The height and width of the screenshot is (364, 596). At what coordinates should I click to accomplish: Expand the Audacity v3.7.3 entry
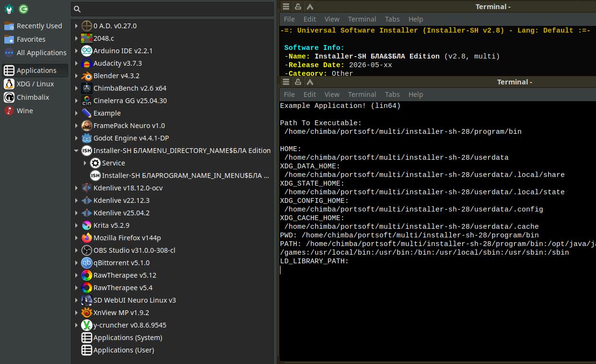[x=76, y=63]
